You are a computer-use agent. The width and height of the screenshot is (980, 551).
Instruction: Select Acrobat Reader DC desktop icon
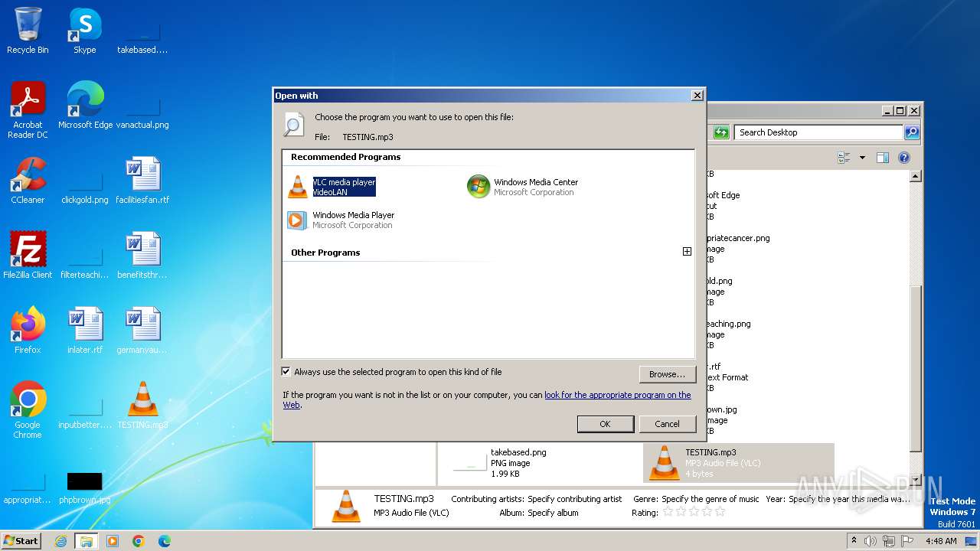[x=28, y=110]
